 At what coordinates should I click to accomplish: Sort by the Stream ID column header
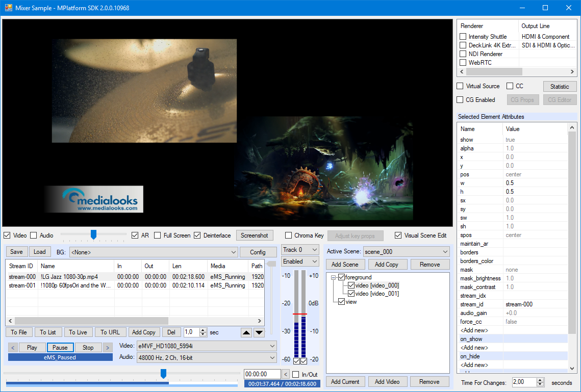click(x=21, y=266)
